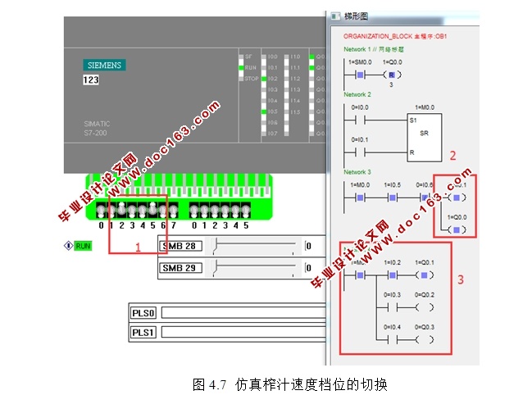Image resolution: width=532 pixels, height=395 pixels.
Task: Click the 123 CPU label box
Action: [x=91, y=80]
